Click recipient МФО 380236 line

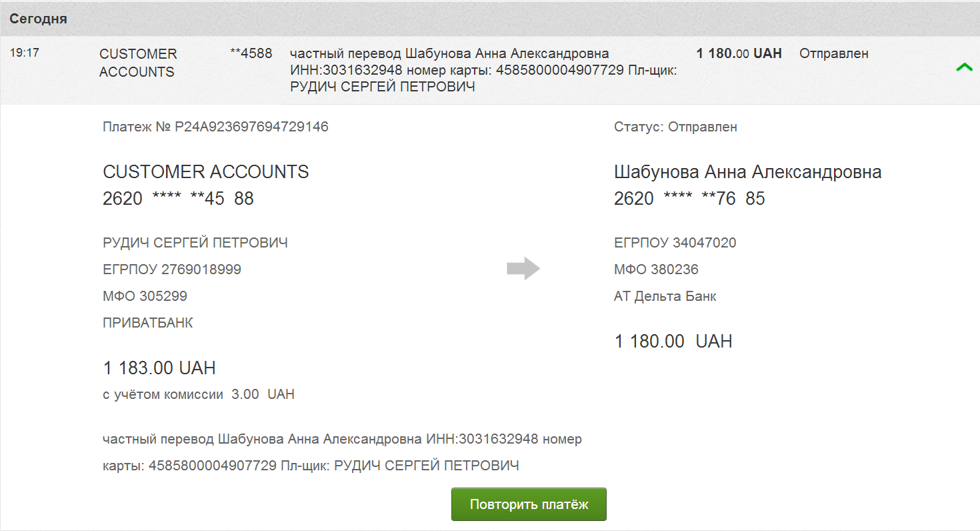[x=656, y=270]
